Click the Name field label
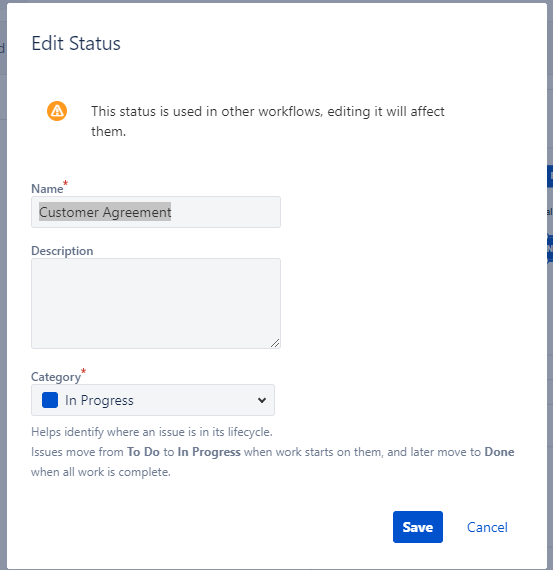Viewport: 553px width, 570px height. tap(47, 189)
